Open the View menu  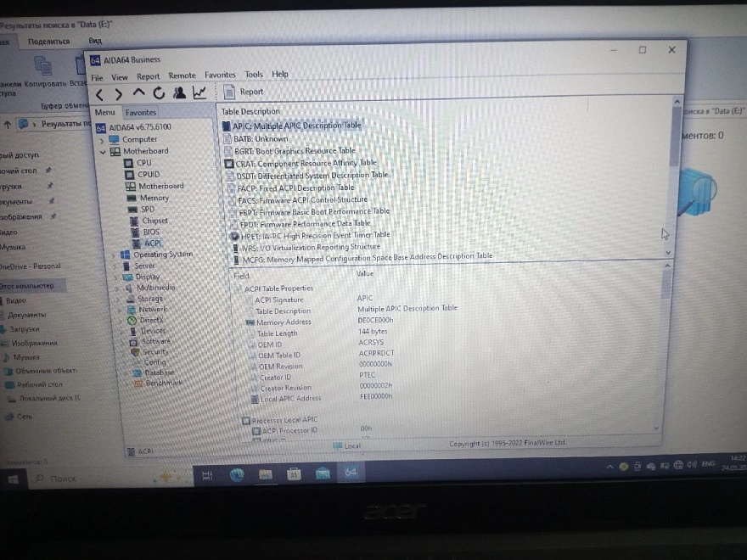(x=120, y=77)
